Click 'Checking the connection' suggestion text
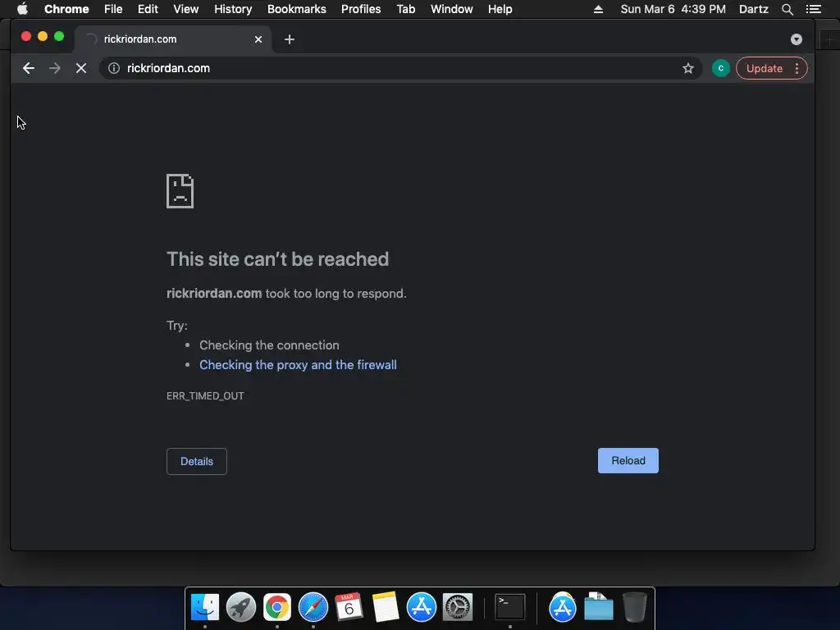The image size is (840, 630). click(269, 345)
